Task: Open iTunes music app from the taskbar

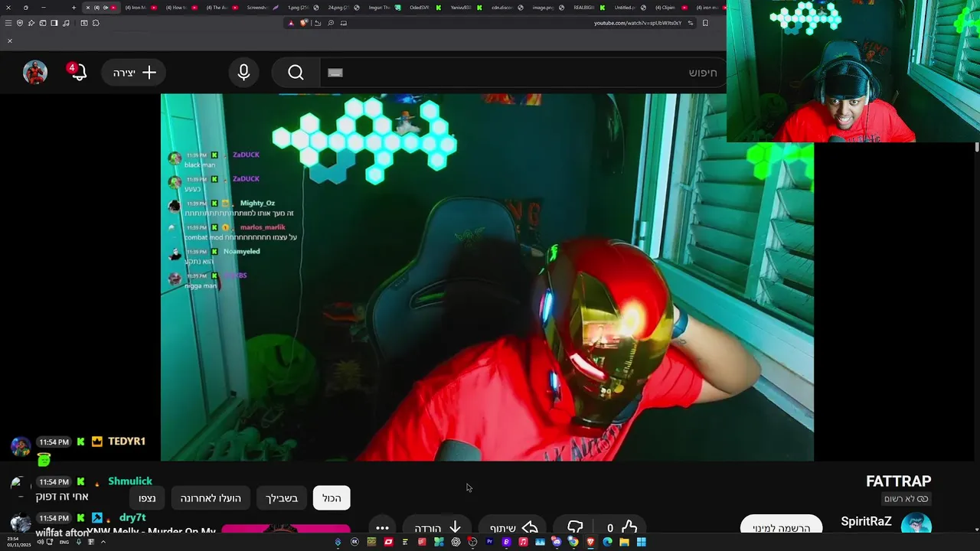Action: click(523, 542)
